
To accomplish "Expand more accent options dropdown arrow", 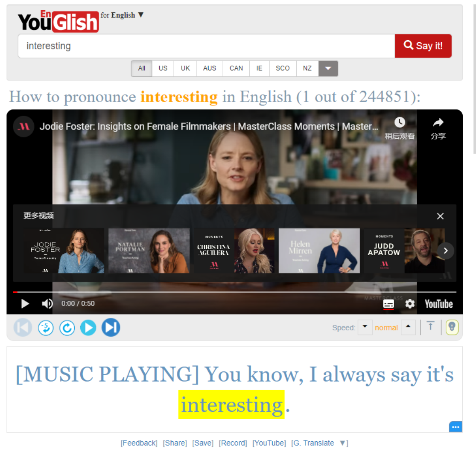I will click(328, 68).
